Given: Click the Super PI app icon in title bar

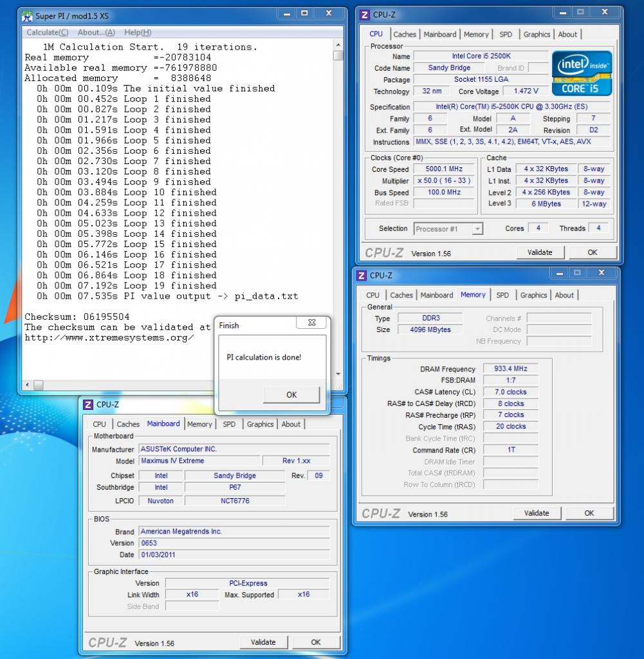Looking at the screenshot, I should click(x=27, y=16).
